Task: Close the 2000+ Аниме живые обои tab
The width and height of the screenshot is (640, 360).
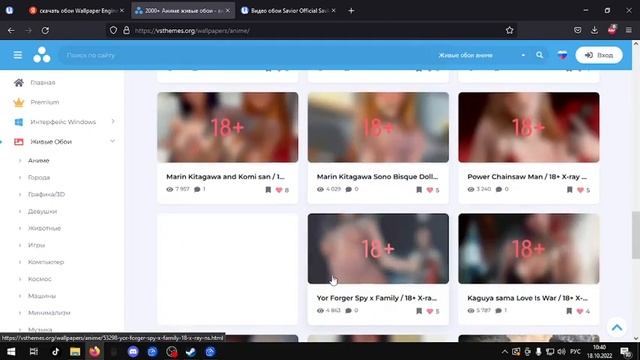Action: pos(228,11)
